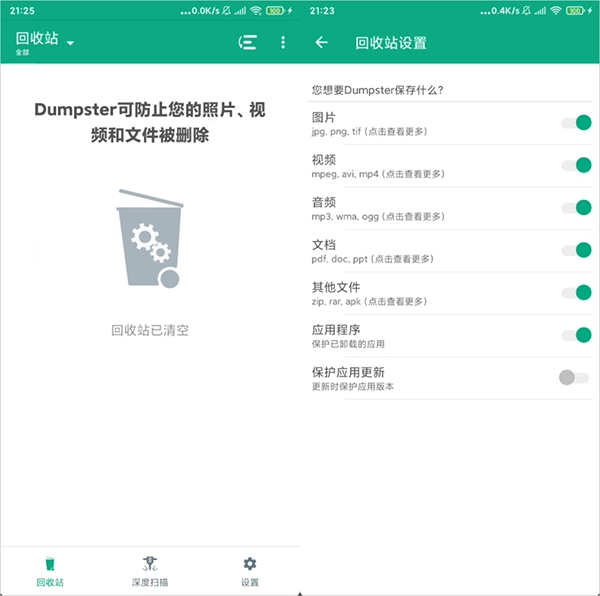Expand the 回收站 dropdown arrow
The width and height of the screenshot is (600, 596).
click(70, 43)
